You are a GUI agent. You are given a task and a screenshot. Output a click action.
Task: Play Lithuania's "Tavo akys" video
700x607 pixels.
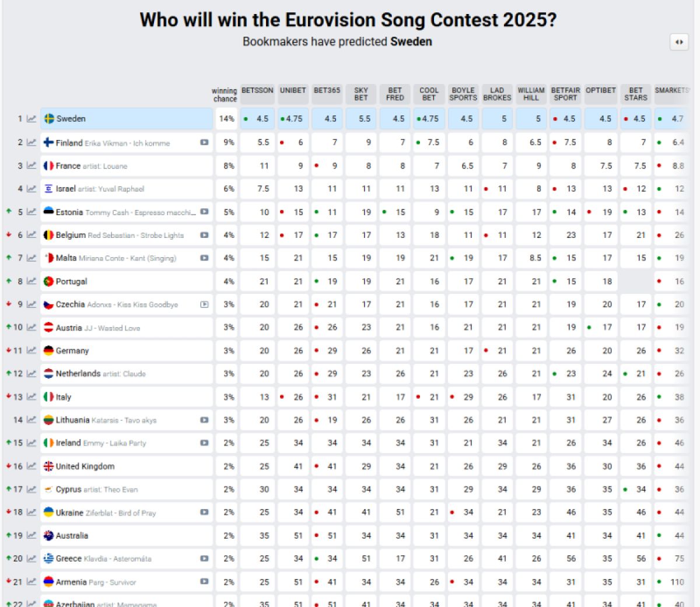coord(205,420)
